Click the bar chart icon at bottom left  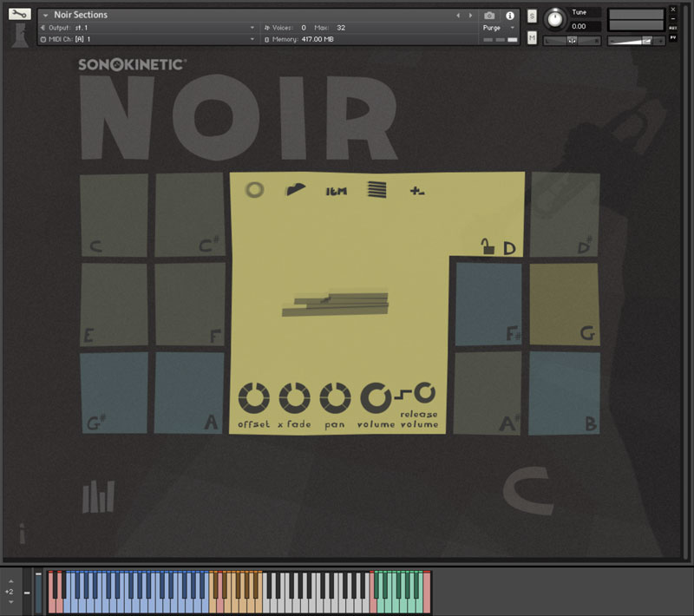[98, 497]
